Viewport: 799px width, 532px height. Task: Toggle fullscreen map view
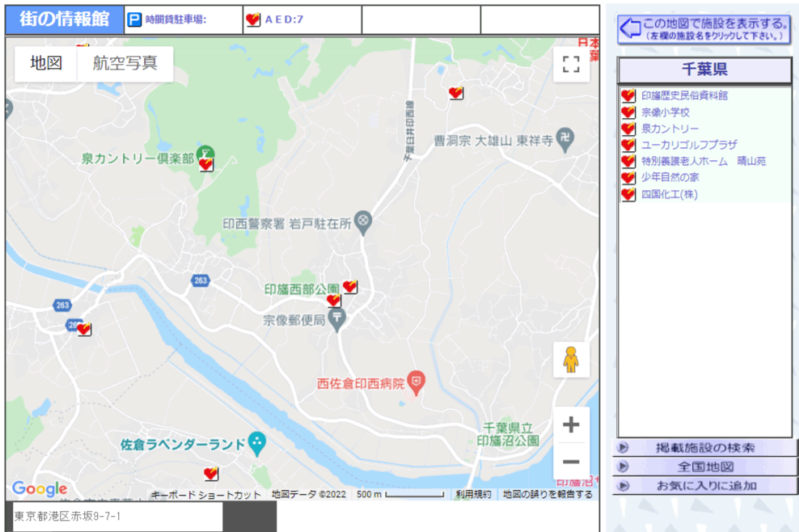pyautogui.click(x=571, y=64)
